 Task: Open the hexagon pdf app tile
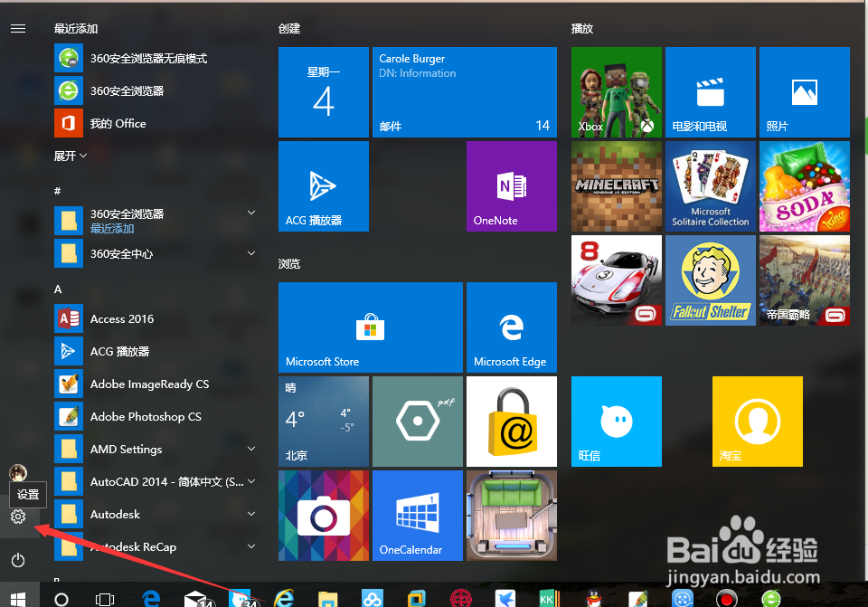[x=418, y=422]
